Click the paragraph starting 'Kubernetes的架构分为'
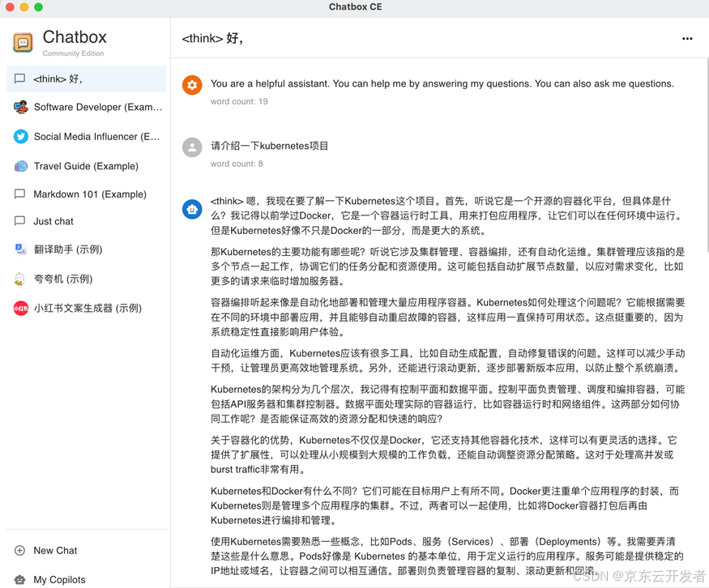Image resolution: width=709 pixels, height=588 pixels. coord(447,403)
